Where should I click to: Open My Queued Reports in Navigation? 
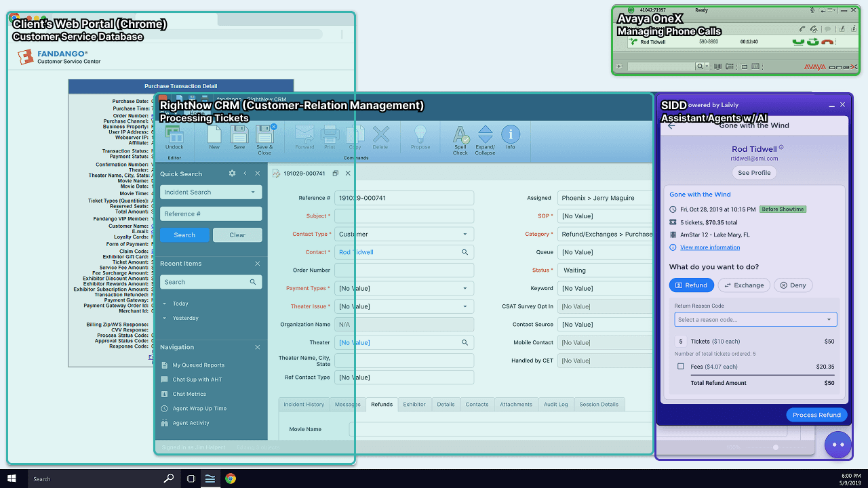coord(198,365)
